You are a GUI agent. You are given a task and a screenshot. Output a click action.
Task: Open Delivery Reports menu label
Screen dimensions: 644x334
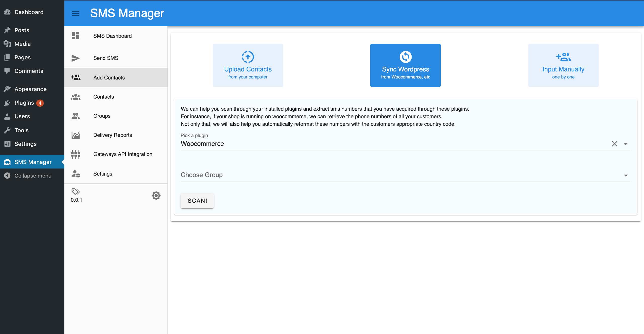pos(112,135)
